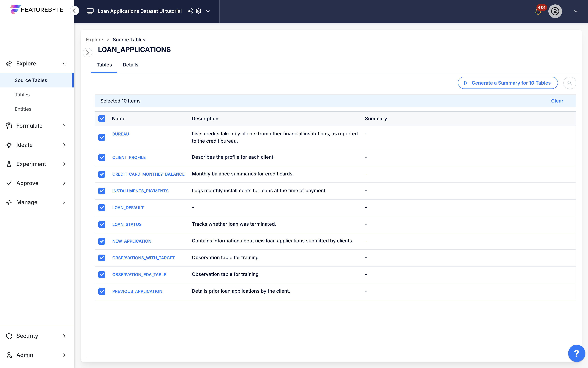Expand the Approve menu chevron
Viewport: 588px width, 368px height.
64,183
